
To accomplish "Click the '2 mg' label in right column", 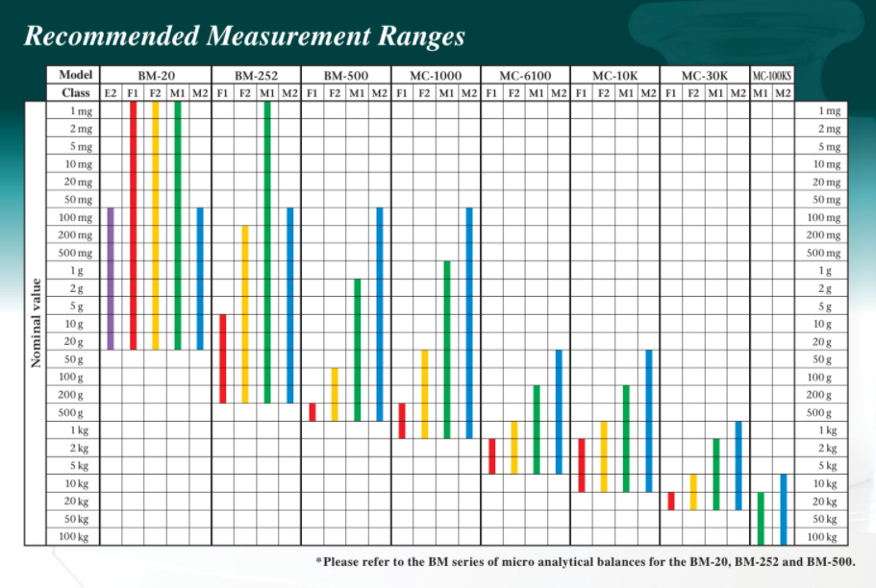I will (x=830, y=129).
